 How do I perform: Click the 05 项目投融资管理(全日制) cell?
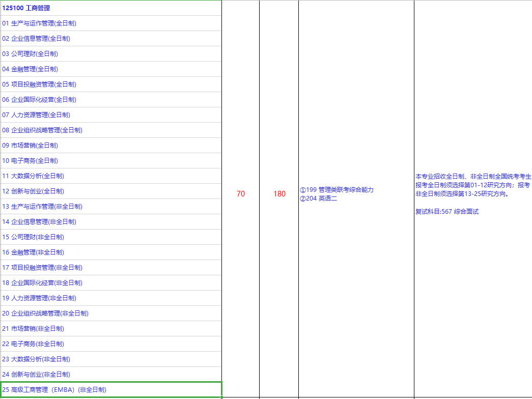110,84
